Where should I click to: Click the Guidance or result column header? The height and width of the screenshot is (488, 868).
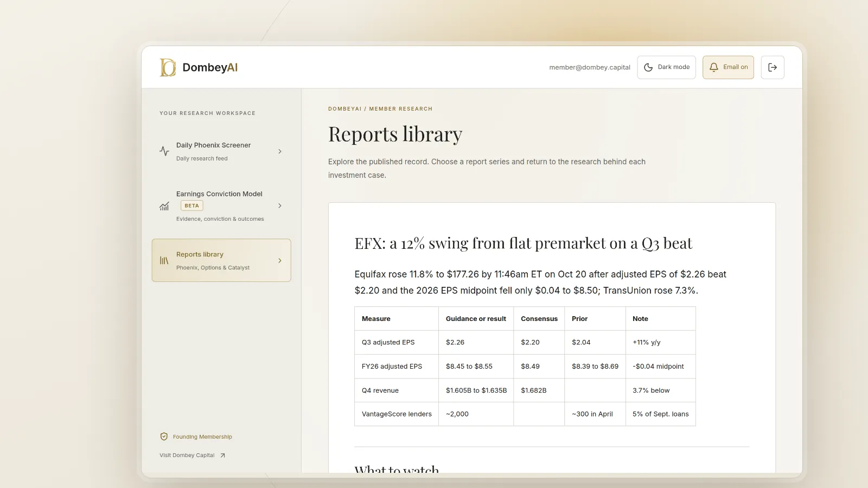pyautogui.click(x=476, y=319)
